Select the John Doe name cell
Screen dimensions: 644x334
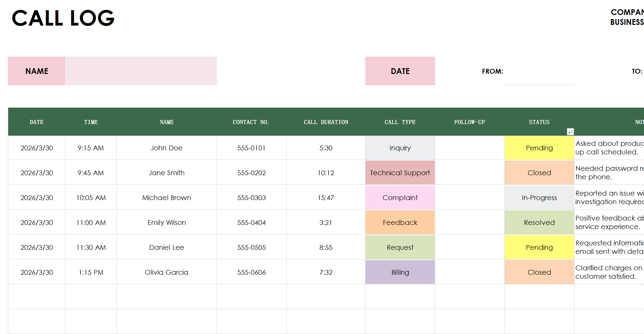coord(167,148)
